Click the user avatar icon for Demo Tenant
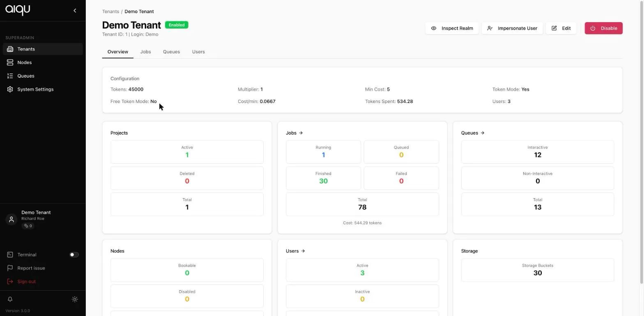Screen dimensions: 644x316 tap(11, 220)
